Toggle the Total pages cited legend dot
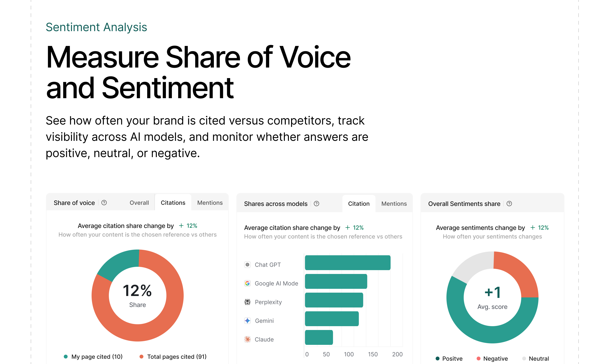 [x=141, y=357]
